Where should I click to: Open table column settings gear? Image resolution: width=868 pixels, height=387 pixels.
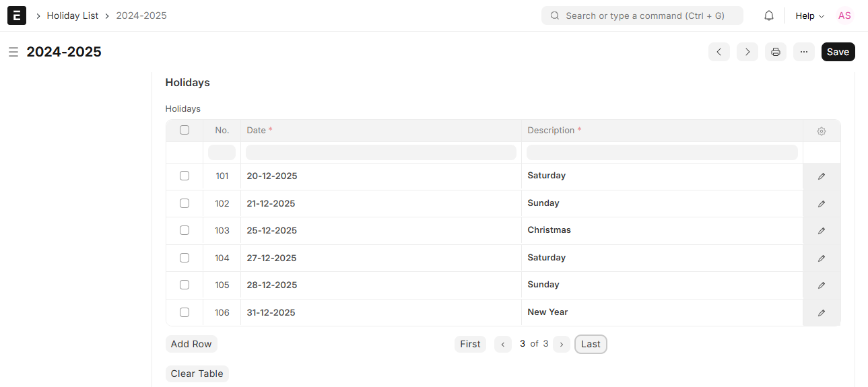(x=822, y=131)
